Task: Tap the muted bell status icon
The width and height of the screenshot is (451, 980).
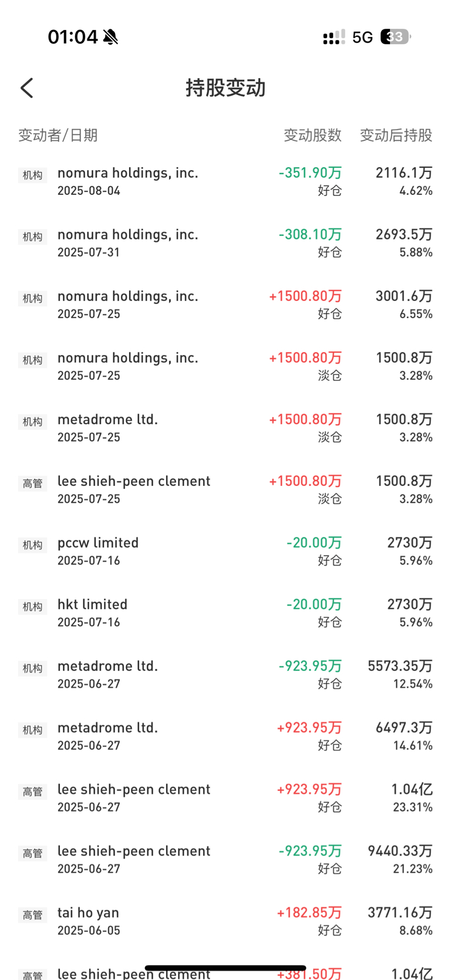Action: pos(110,37)
